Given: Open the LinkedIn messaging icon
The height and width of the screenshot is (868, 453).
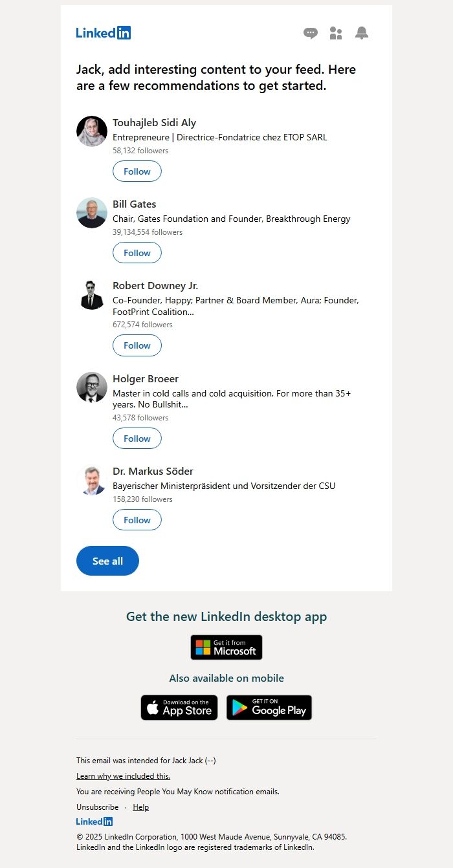Looking at the screenshot, I should point(311,33).
